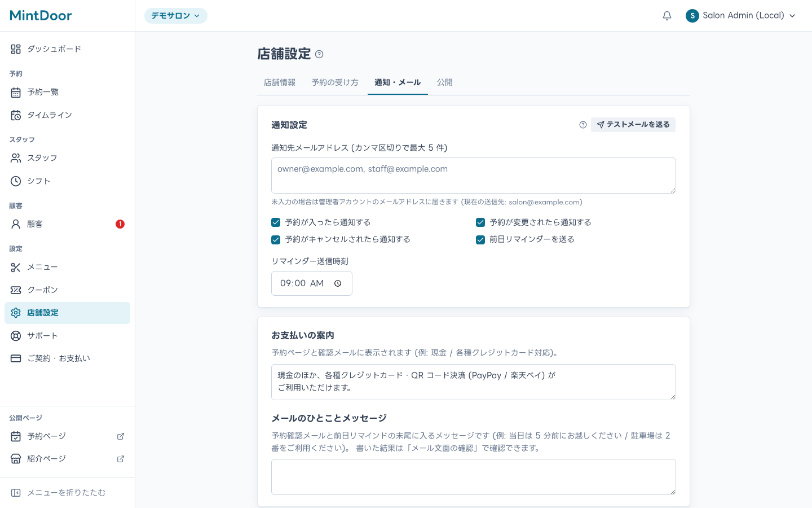The height and width of the screenshot is (508, 812).
Task: Open タイムライン in sidebar
Action: tap(67, 115)
